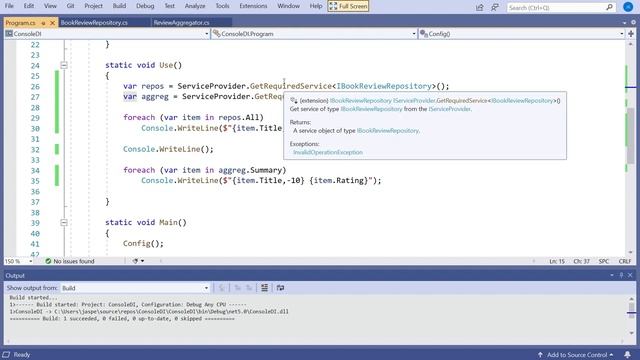Click Config(); call on line 41
Viewport: 640px width, 360px height.
pyautogui.click(x=143, y=244)
